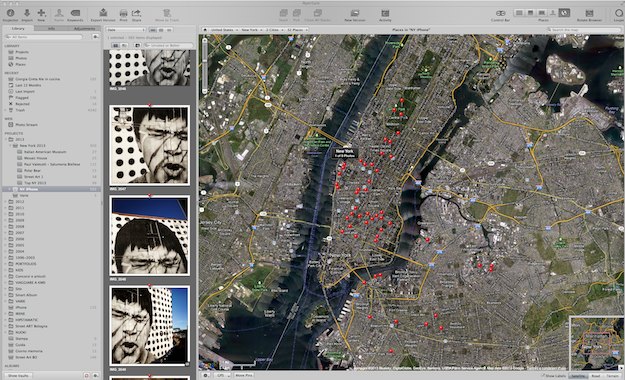Open the Keywords tag icon

point(75,13)
